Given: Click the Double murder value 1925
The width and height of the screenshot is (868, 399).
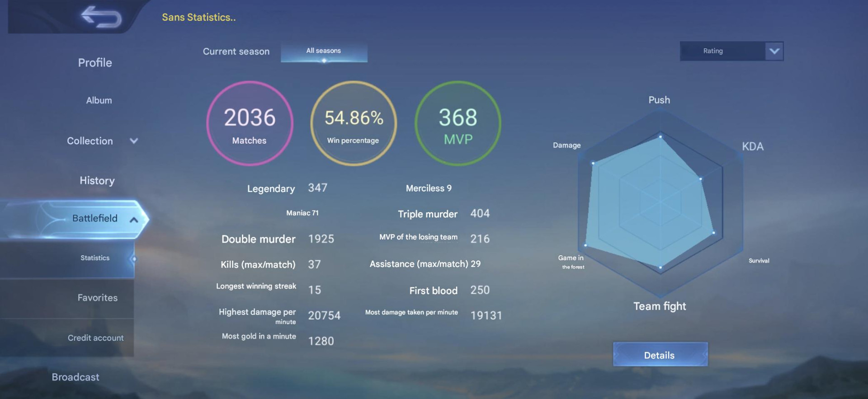Looking at the screenshot, I should [321, 239].
